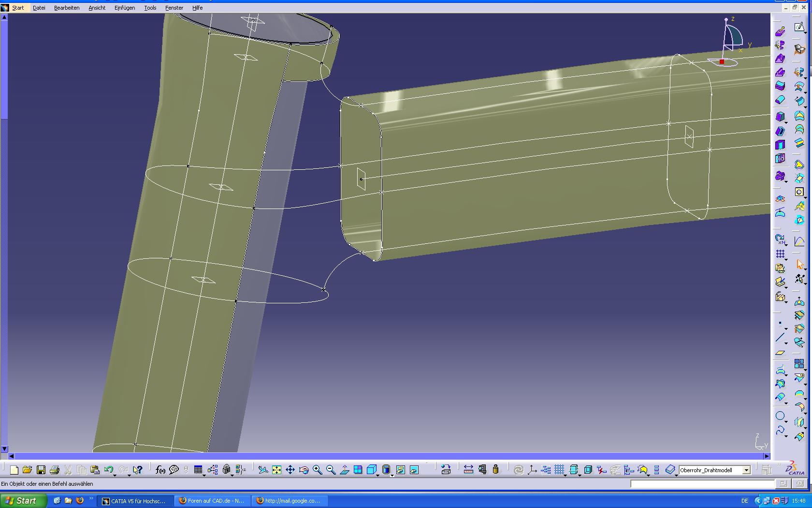This screenshot has width=812, height=508.
Task: Expand the view mode cylinder flyout arrow
Action: (x=392, y=475)
